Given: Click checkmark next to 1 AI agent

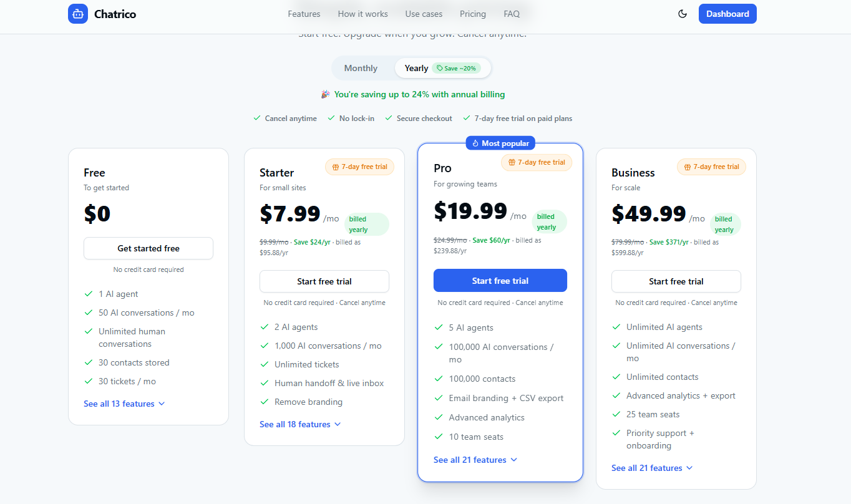Looking at the screenshot, I should pos(89,294).
